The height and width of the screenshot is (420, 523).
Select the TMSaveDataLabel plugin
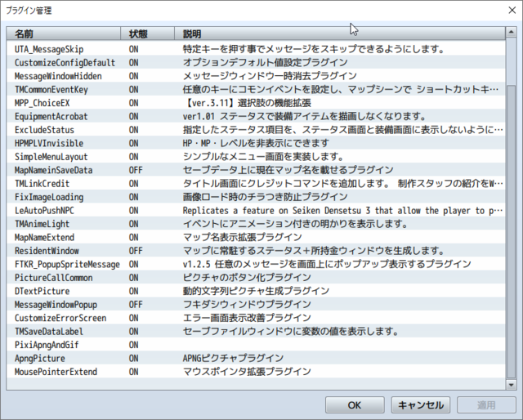pyautogui.click(x=256, y=332)
